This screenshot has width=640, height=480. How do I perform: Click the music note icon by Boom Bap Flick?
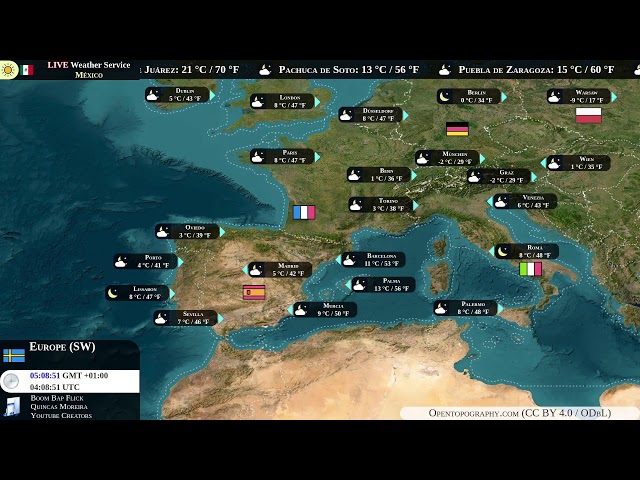coord(12,406)
